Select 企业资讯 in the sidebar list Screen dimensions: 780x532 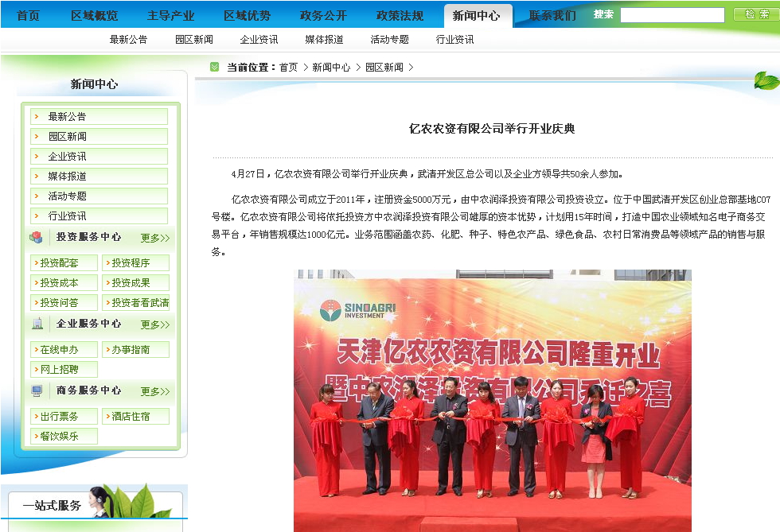(99, 157)
